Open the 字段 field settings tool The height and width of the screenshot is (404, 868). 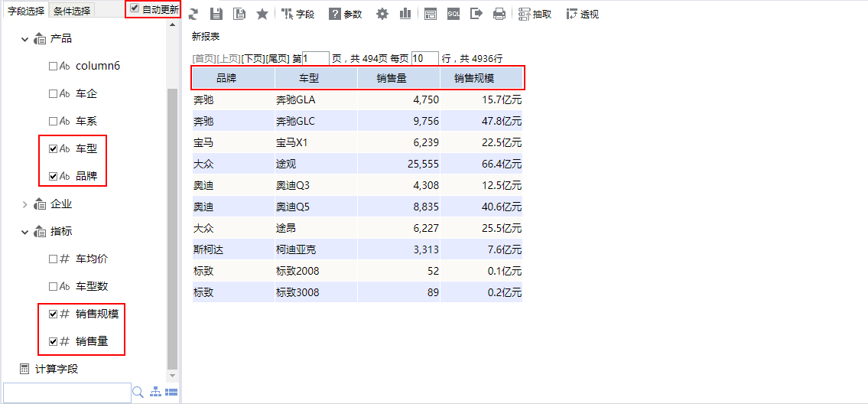(297, 15)
